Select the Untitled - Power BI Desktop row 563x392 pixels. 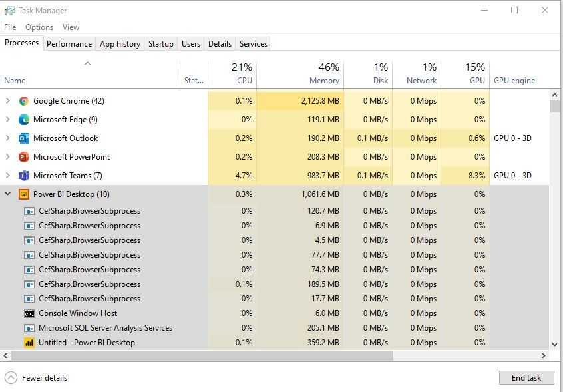(x=275, y=343)
